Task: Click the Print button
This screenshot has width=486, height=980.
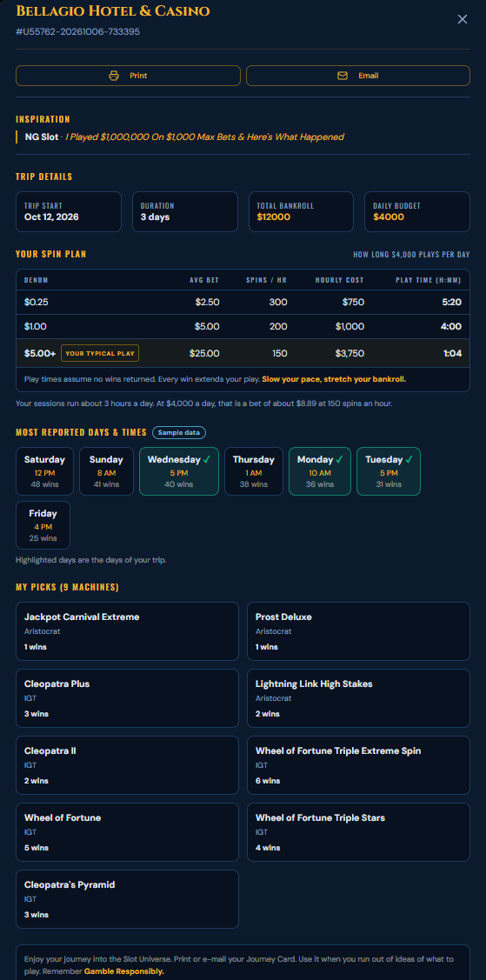Action: click(128, 76)
